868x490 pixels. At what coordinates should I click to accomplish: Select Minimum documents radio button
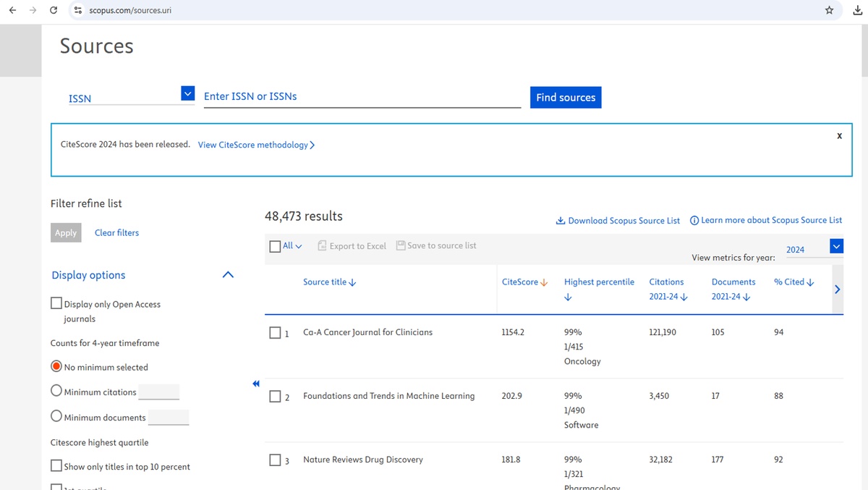56,416
